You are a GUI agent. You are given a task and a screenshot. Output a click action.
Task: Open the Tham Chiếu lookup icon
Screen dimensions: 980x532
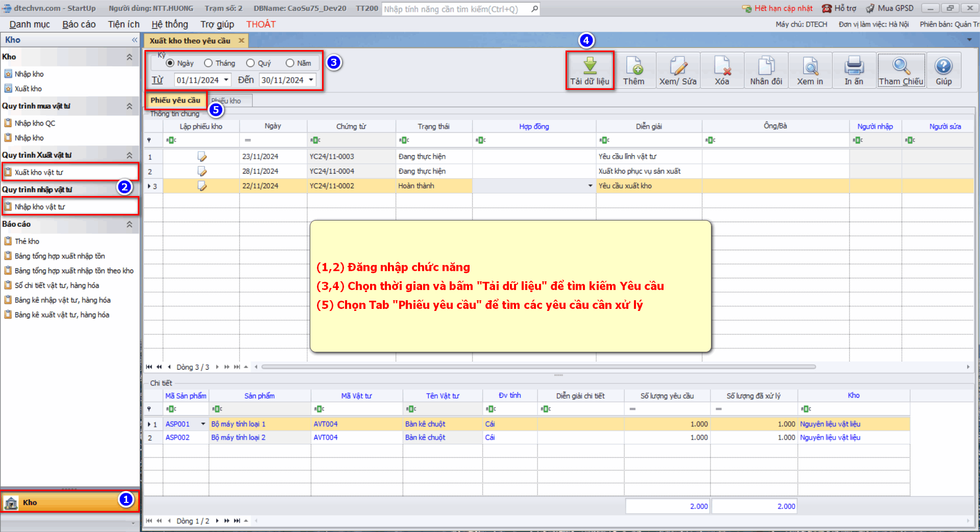coord(901,66)
